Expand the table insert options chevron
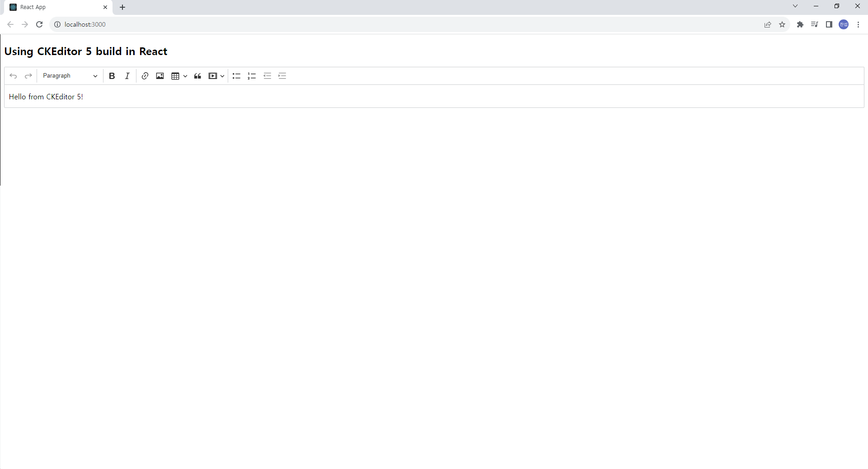This screenshot has width=868, height=469. pos(185,76)
